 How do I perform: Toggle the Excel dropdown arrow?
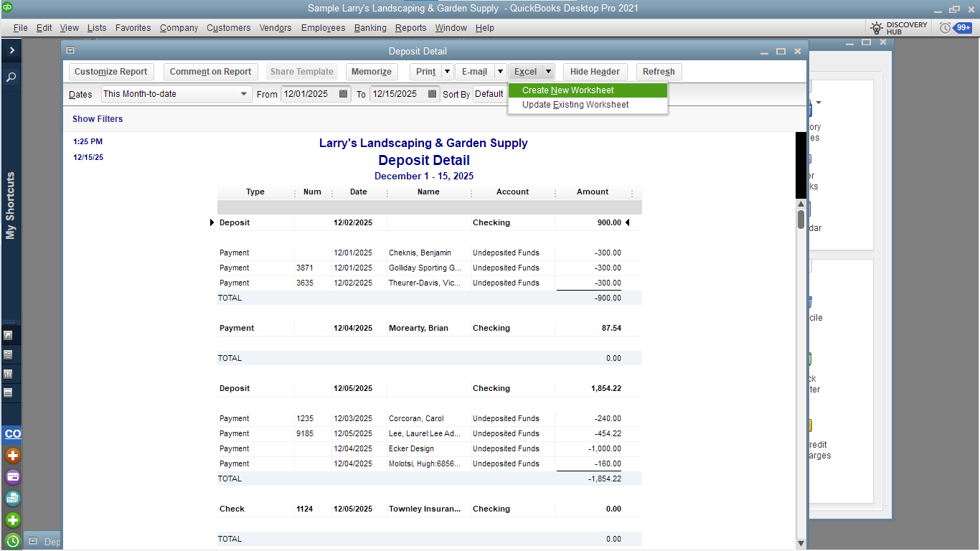tap(548, 72)
